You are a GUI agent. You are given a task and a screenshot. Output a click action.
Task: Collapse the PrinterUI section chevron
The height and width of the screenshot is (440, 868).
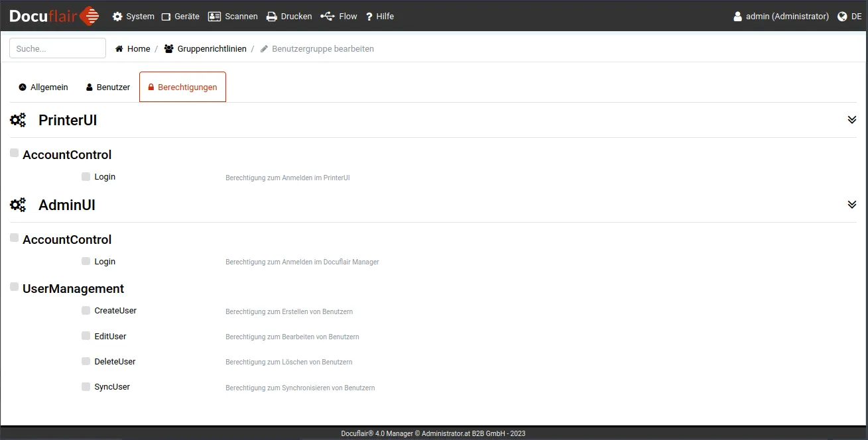(x=852, y=120)
